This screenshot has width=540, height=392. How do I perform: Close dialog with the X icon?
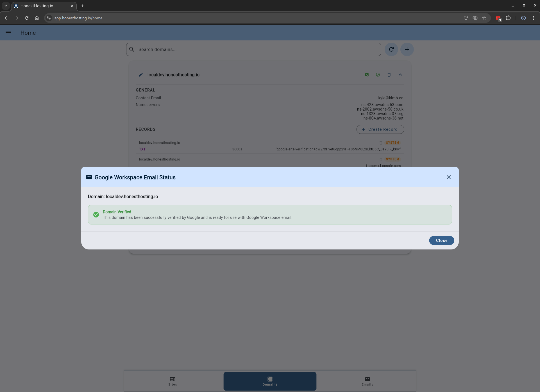coord(448,177)
